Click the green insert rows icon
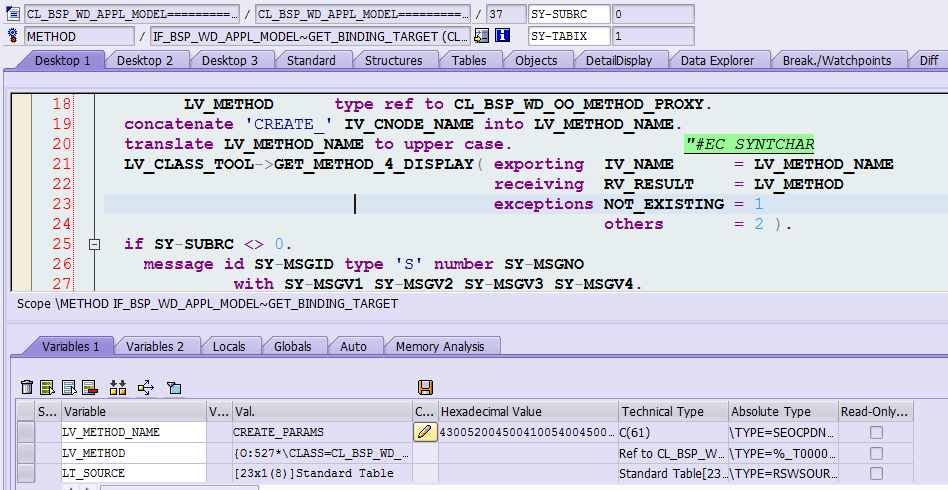Screen dimensions: 948x490 (47, 387)
